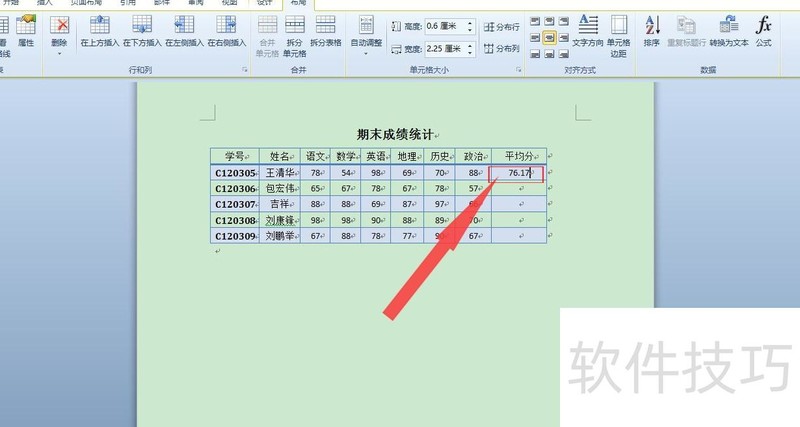This screenshot has width=800, height=427.
Task: Click the header cell 语文
Action: coord(315,156)
